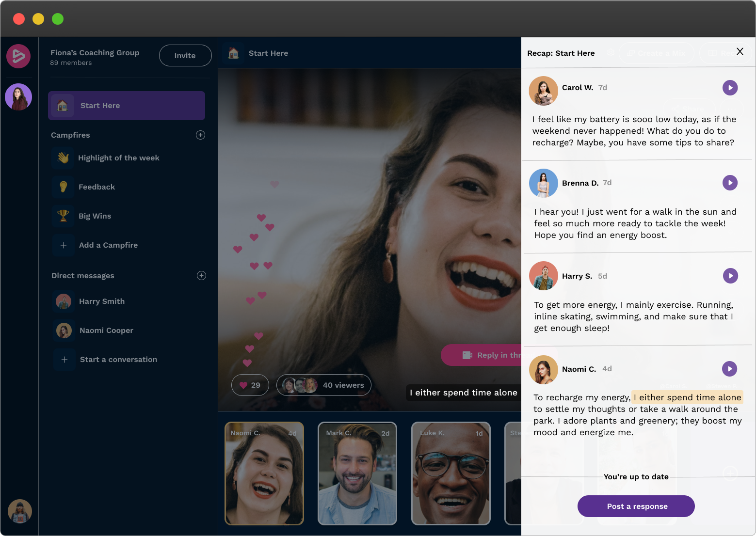Click Add a Campfire
Viewport: 756px width, 536px height.
(109, 245)
